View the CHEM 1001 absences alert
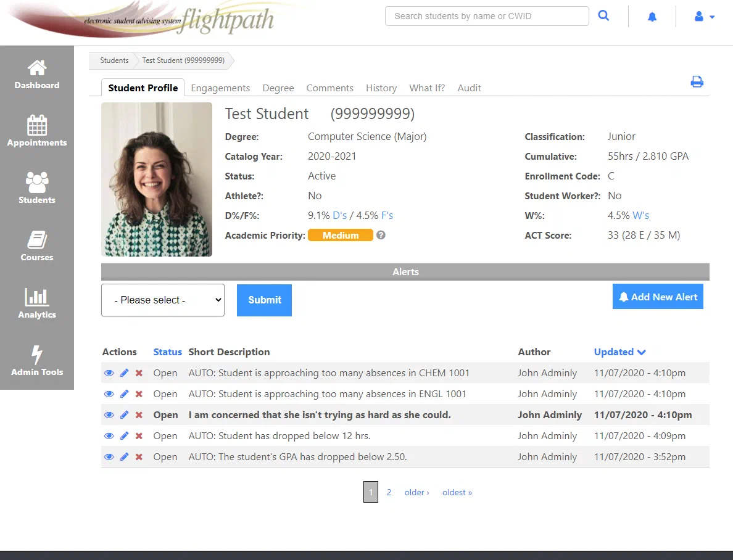Screen dimensions: 733x560 pos(109,373)
